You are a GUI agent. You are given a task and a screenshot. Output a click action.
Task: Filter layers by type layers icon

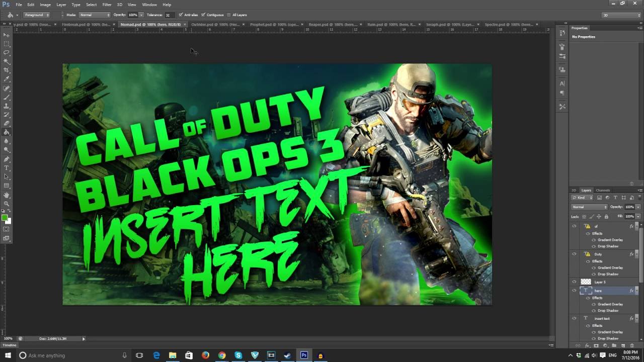point(615,198)
